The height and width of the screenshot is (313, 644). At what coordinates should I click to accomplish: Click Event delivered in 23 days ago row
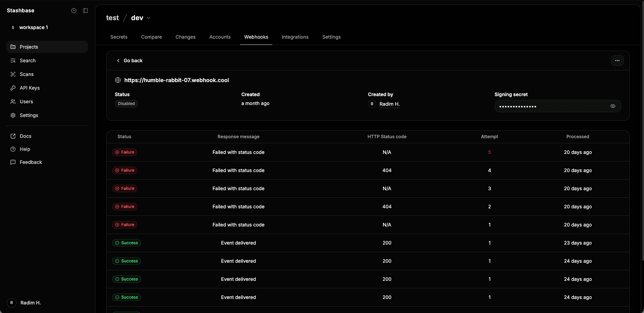(x=238, y=243)
